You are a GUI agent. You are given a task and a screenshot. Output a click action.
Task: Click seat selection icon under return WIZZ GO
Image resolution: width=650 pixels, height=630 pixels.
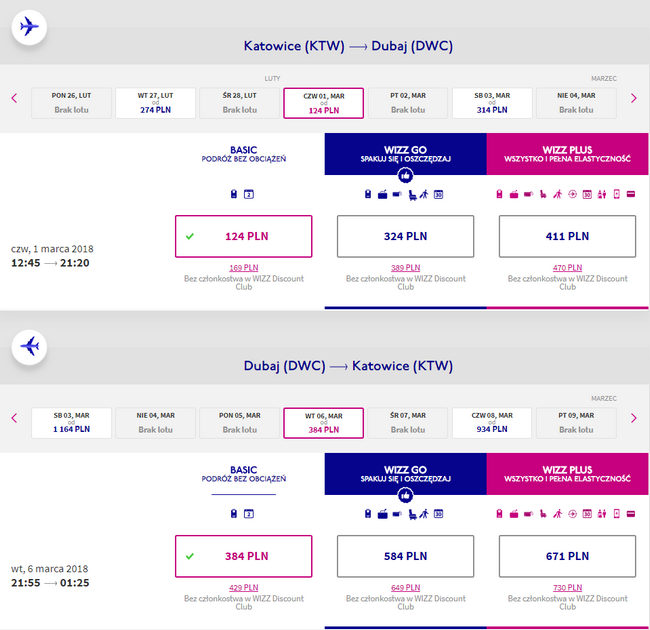tap(412, 514)
